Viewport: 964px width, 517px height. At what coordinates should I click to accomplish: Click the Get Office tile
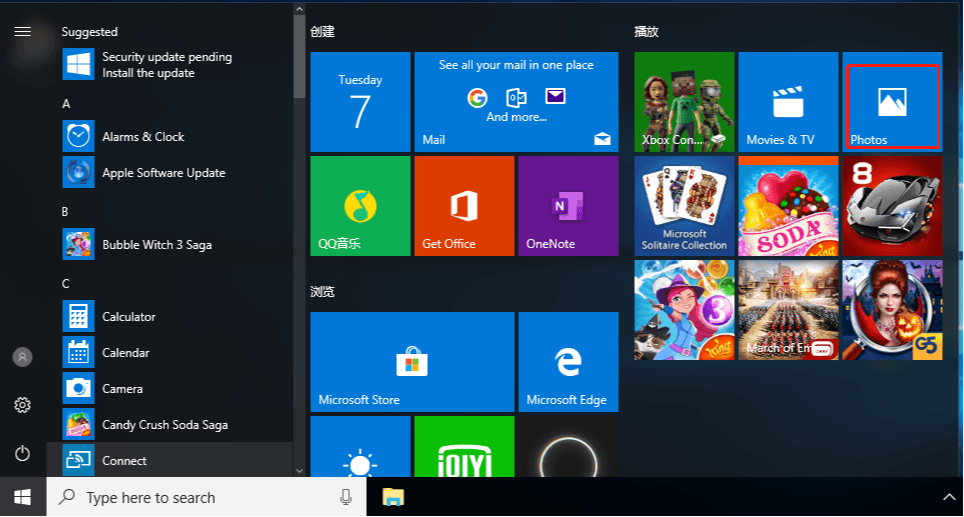click(x=464, y=206)
